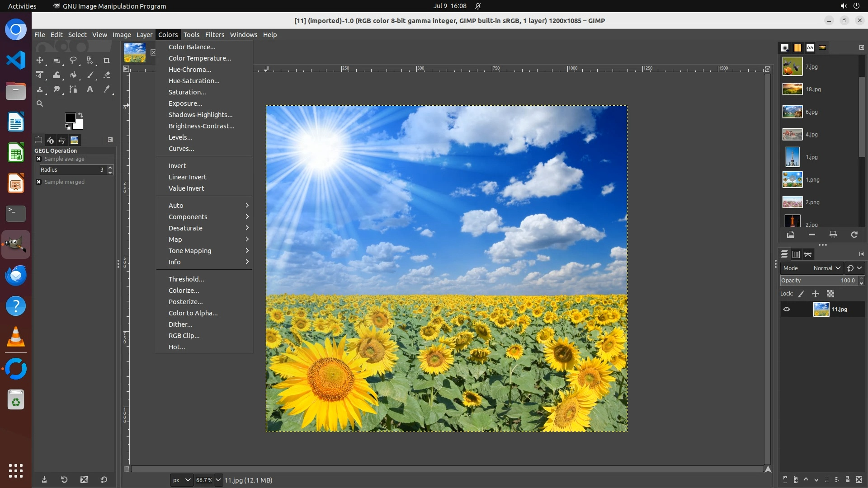Viewport: 868px width, 488px height.
Task: Select the Crop tool
Action: click(x=107, y=60)
